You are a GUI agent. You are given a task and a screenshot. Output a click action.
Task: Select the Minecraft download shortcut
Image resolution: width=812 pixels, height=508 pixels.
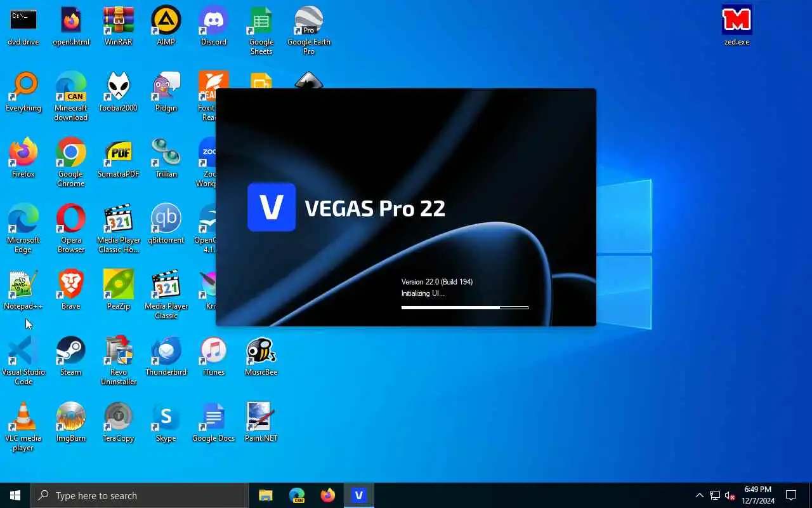(71, 97)
